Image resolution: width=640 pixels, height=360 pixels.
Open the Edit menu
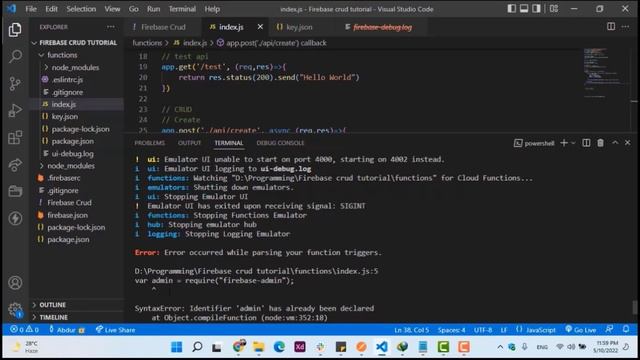[51, 9]
